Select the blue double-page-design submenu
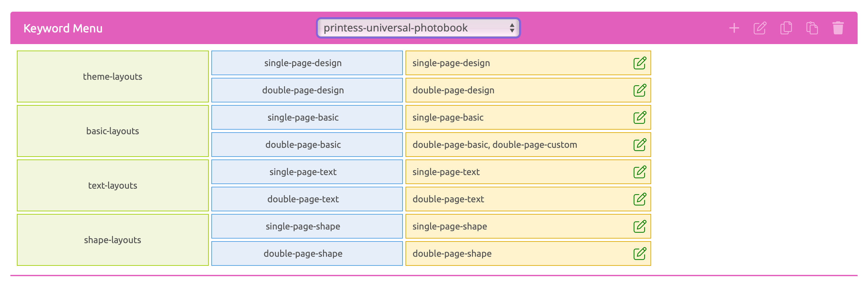This screenshot has height=282, width=868. (x=307, y=90)
